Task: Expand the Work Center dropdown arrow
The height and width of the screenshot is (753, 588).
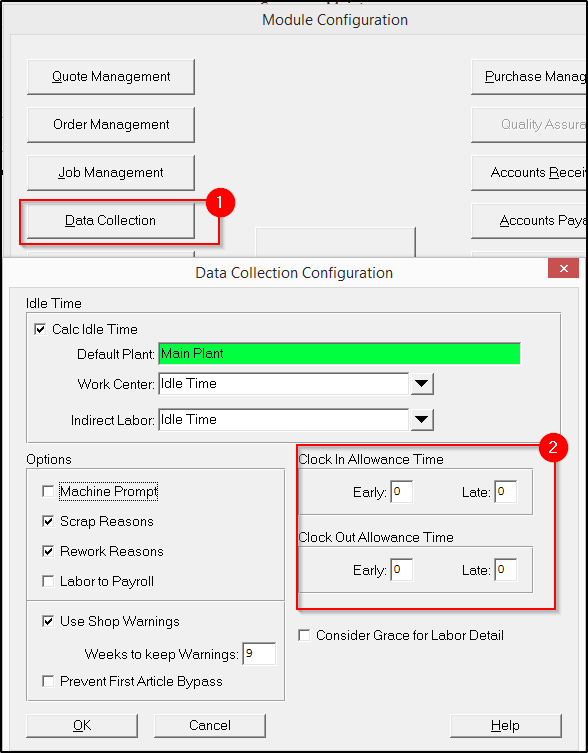Action: [x=422, y=384]
